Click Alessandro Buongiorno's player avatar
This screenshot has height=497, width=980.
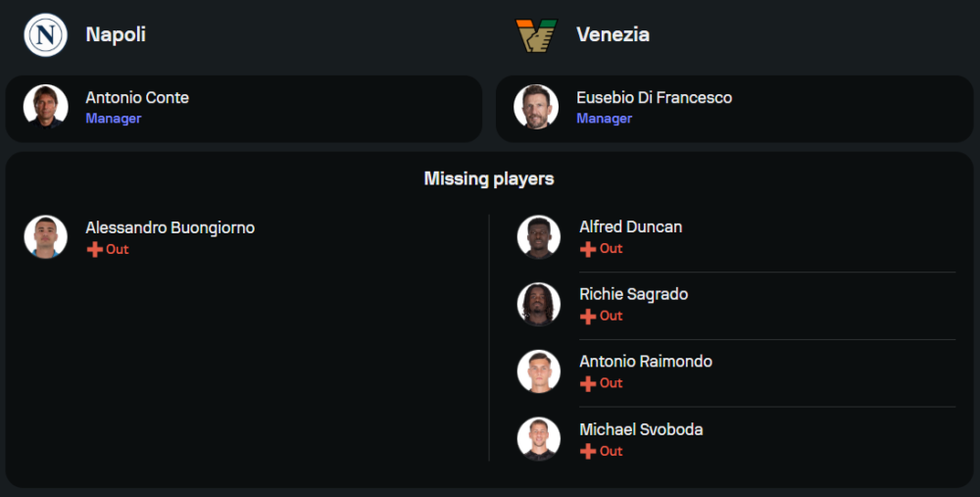pos(46,237)
